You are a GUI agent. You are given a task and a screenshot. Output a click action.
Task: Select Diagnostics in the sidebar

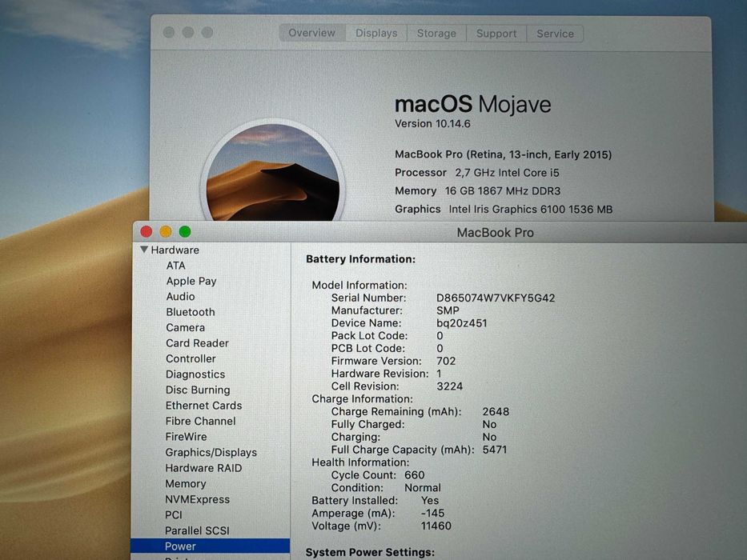tap(195, 374)
